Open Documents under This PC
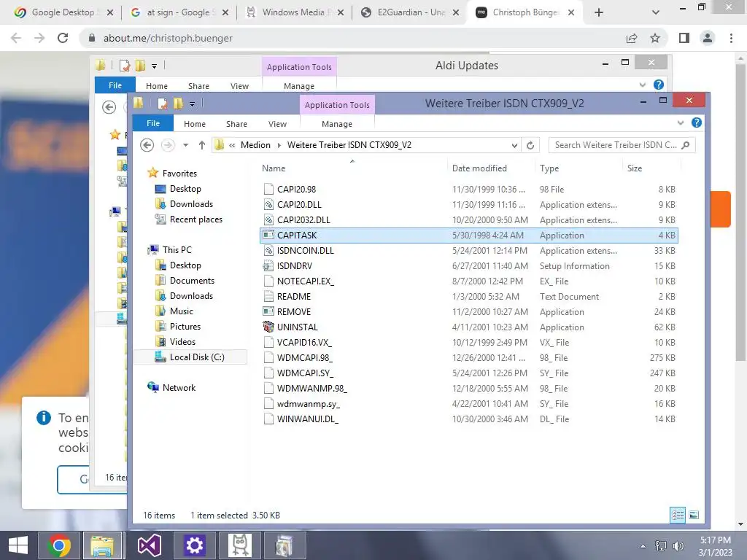This screenshot has width=747, height=560. click(x=192, y=281)
